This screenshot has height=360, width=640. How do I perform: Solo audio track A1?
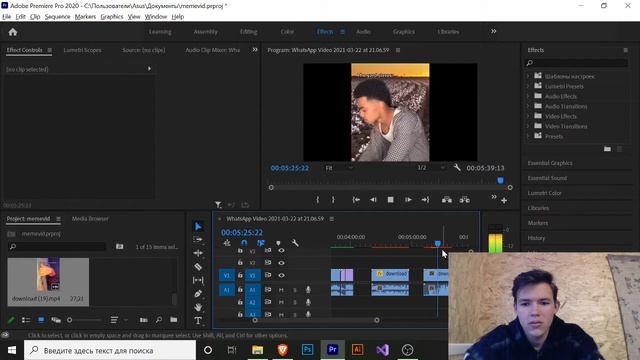[295, 290]
